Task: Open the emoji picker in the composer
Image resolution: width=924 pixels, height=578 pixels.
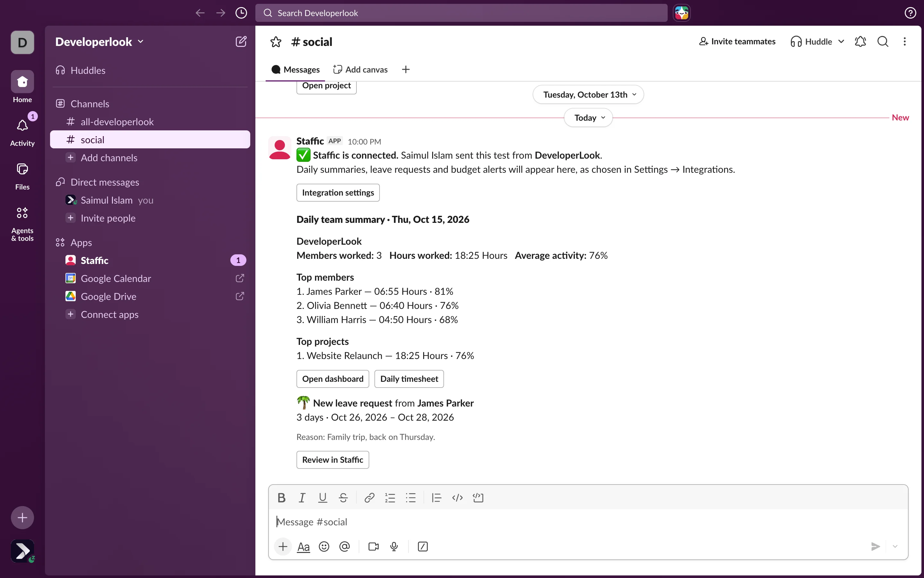Action: (324, 546)
